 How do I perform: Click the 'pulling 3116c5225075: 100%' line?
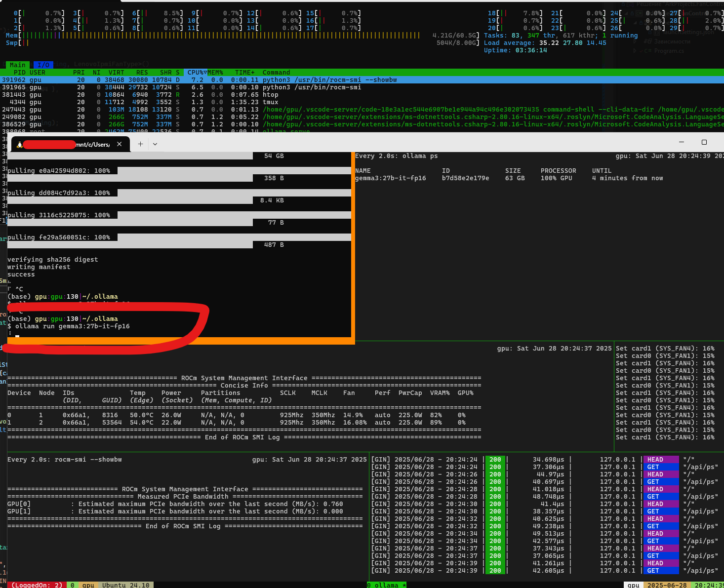click(x=59, y=215)
